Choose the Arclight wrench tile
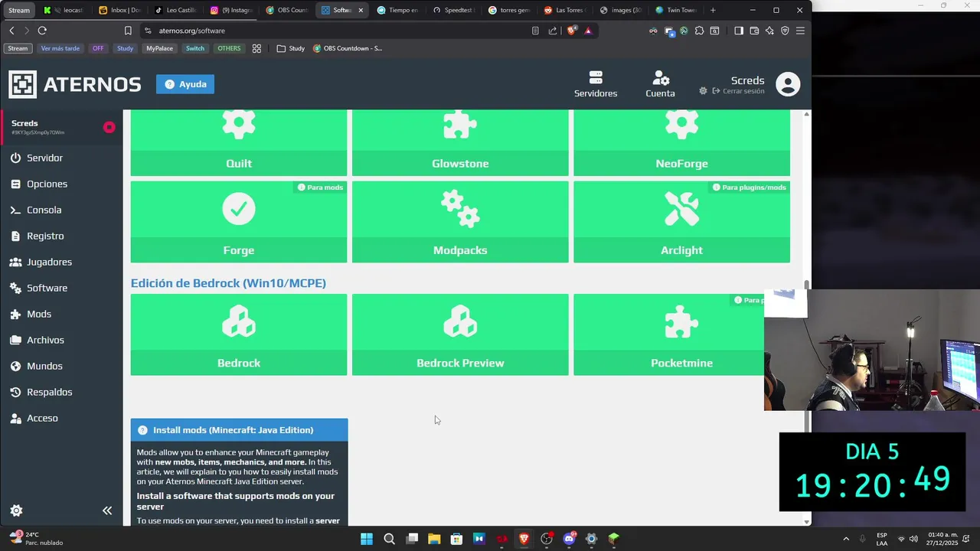This screenshot has width=980, height=551. coord(681,222)
